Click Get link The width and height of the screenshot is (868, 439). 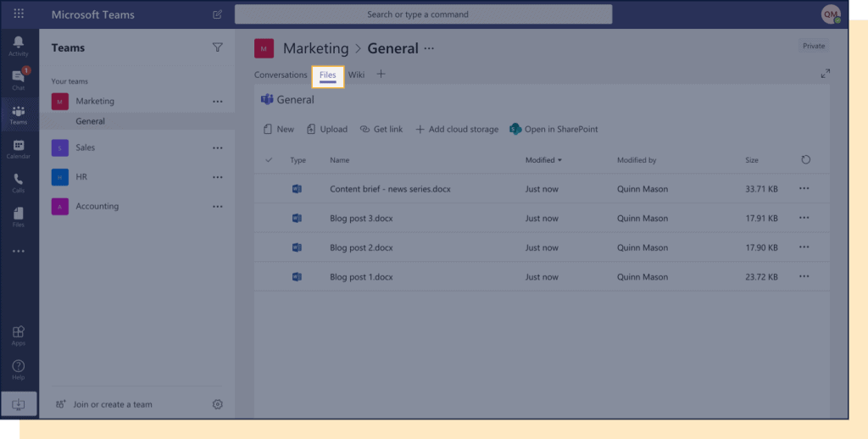(x=381, y=129)
